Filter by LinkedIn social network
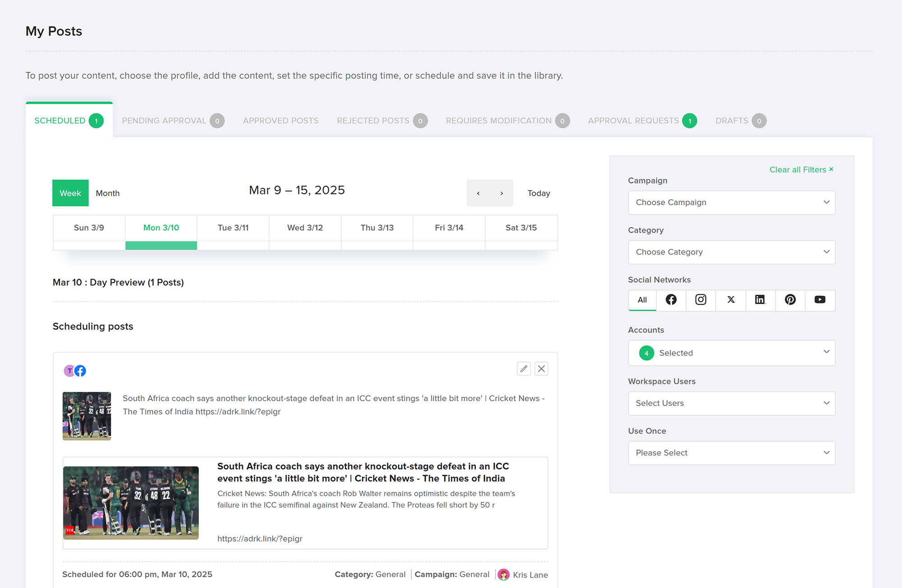The image size is (902, 588). click(760, 300)
